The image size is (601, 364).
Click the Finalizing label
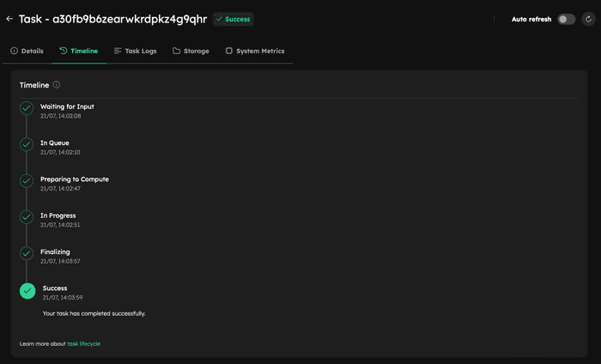pos(55,252)
